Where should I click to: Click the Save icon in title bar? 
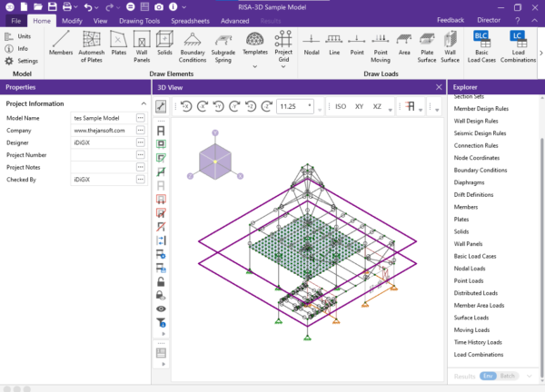pos(53,6)
